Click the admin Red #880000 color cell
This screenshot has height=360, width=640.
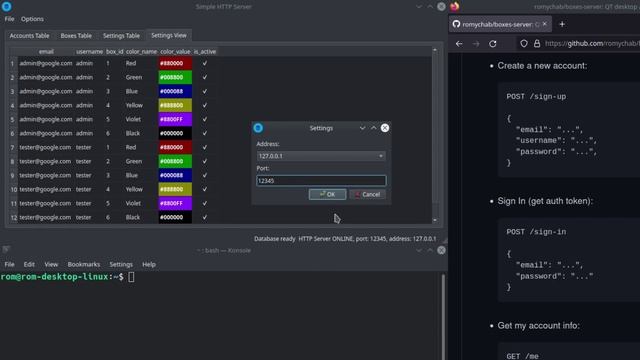pyautogui.click(x=175, y=63)
